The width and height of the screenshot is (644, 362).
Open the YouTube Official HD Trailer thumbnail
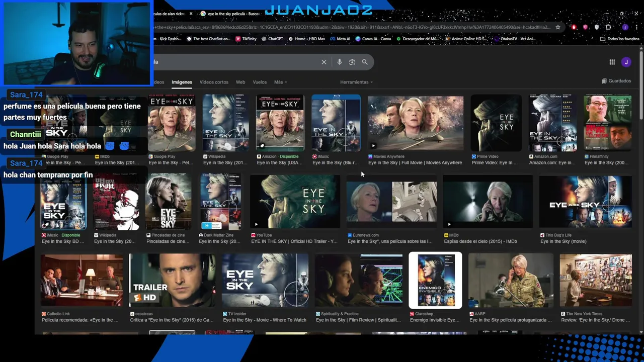point(295,202)
